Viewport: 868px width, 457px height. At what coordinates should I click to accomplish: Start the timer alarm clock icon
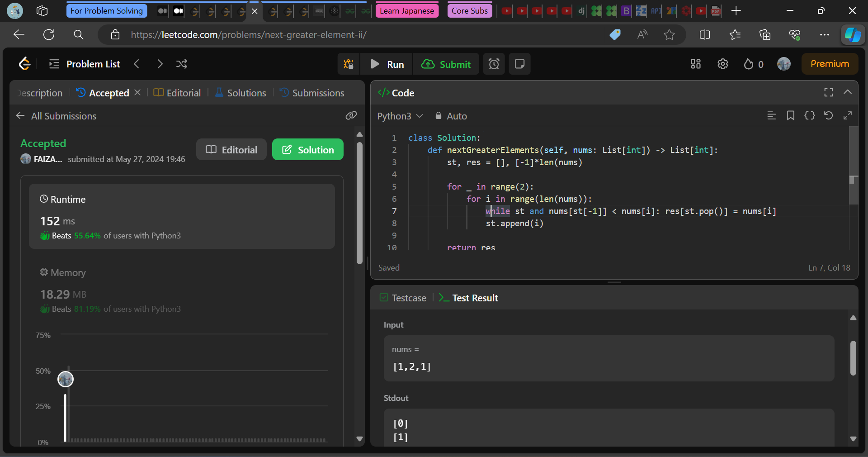click(494, 64)
